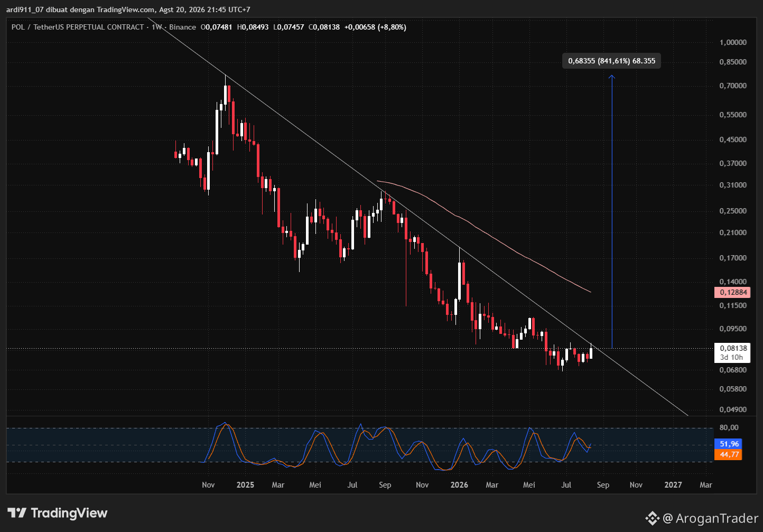Click the "Mar" time label right after 2027
The width and height of the screenshot is (763, 532).
point(706,485)
